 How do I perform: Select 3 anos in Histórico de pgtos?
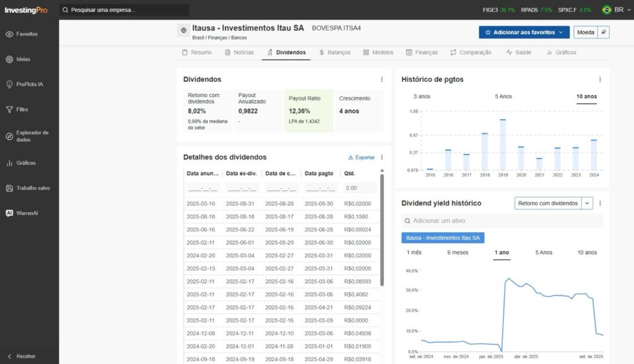tap(422, 97)
